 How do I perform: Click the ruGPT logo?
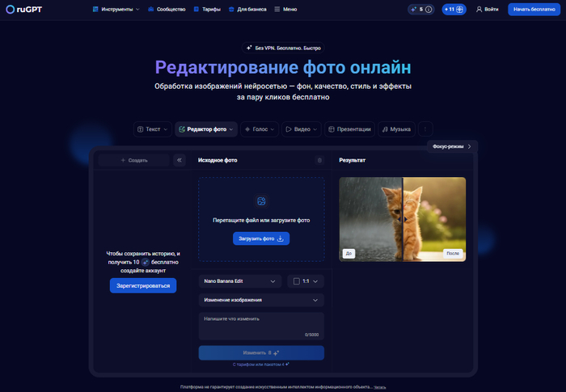pos(23,9)
